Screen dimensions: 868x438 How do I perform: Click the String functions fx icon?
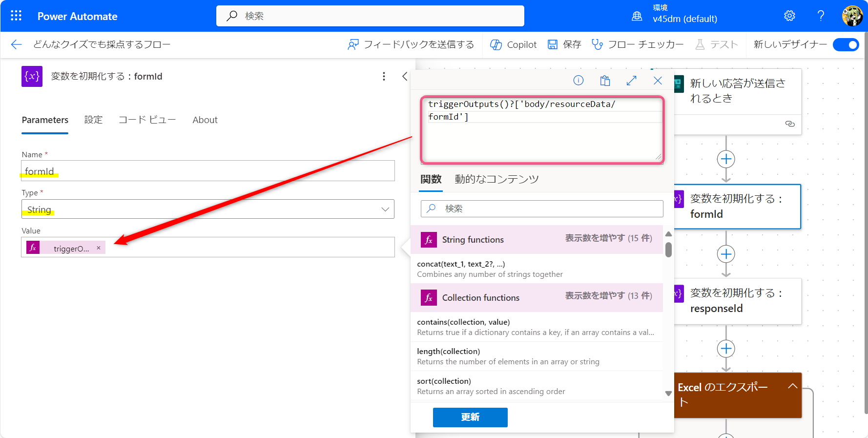tap(429, 240)
